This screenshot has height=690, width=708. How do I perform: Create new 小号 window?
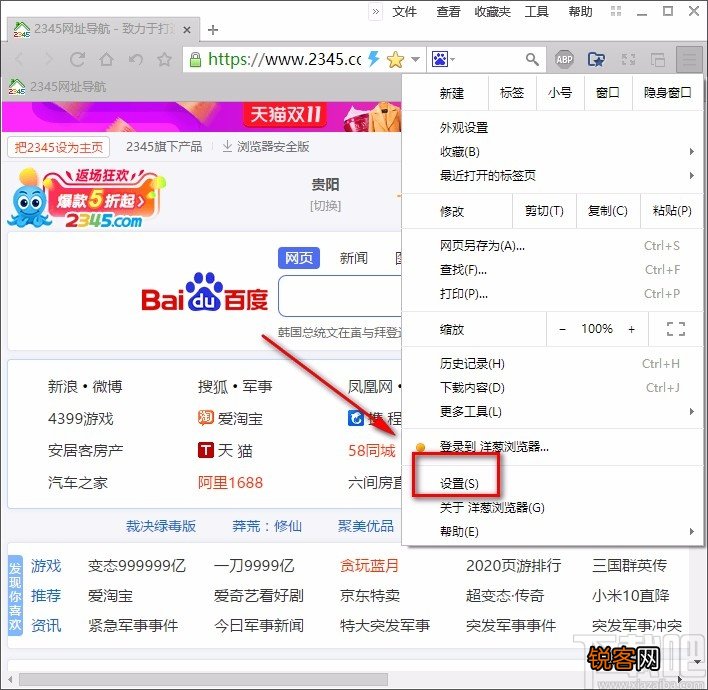(560, 93)
